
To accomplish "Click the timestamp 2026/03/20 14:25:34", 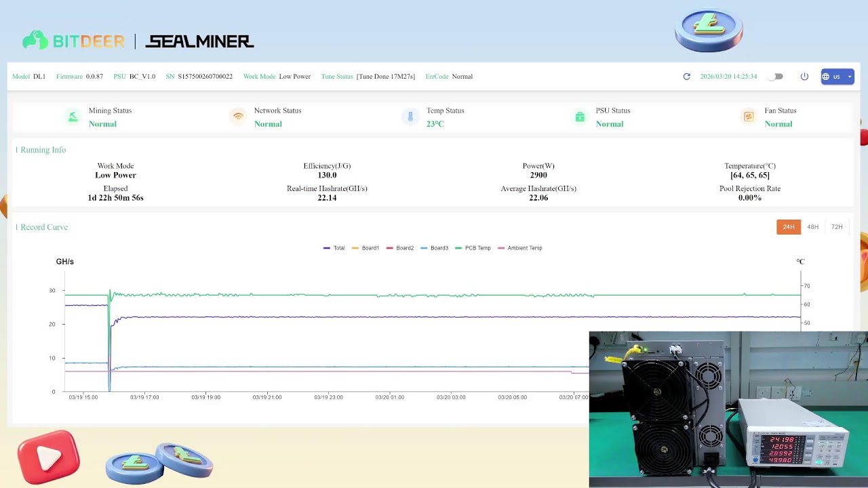I will tap(728, 77).
